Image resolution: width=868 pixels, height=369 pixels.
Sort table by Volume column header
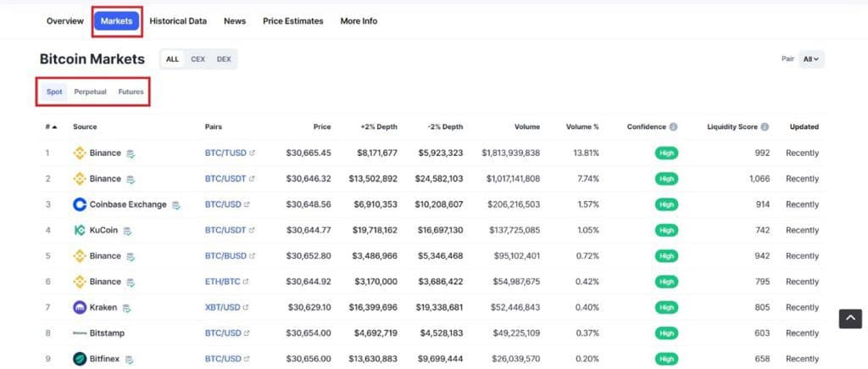[x=526, y=127]
